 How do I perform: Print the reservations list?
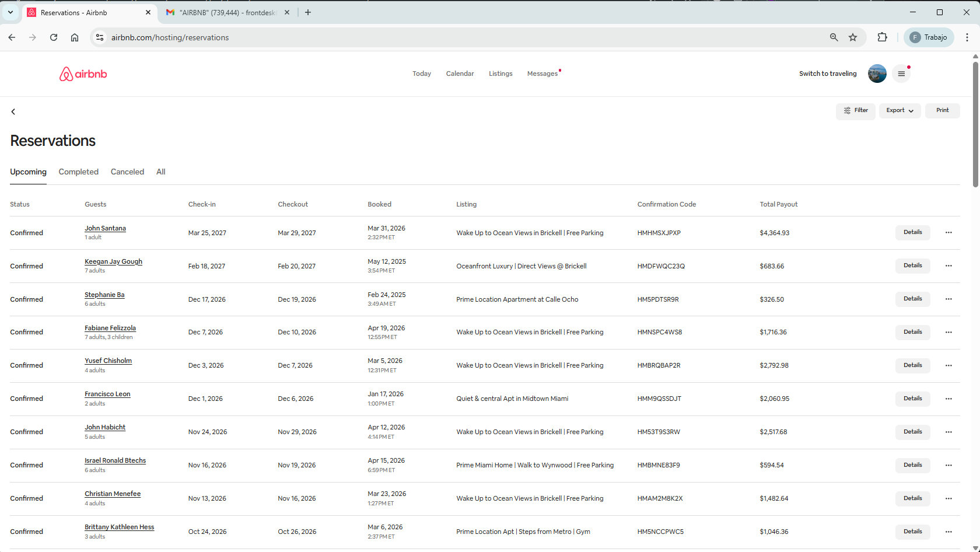942,110
